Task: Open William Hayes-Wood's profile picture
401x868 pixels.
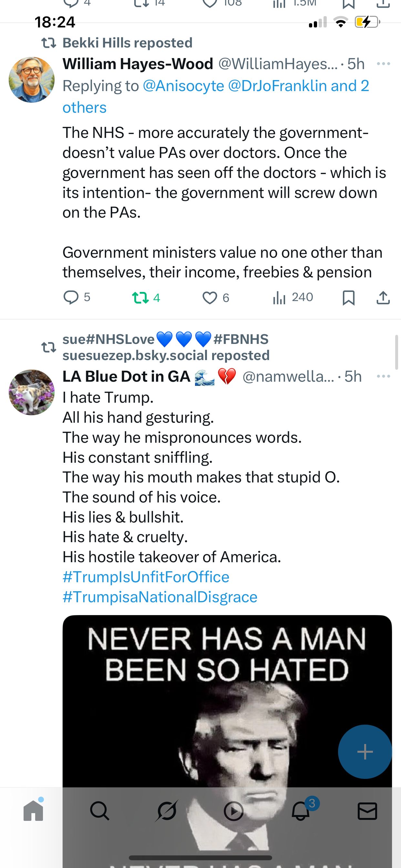Action: pos(32,80)
